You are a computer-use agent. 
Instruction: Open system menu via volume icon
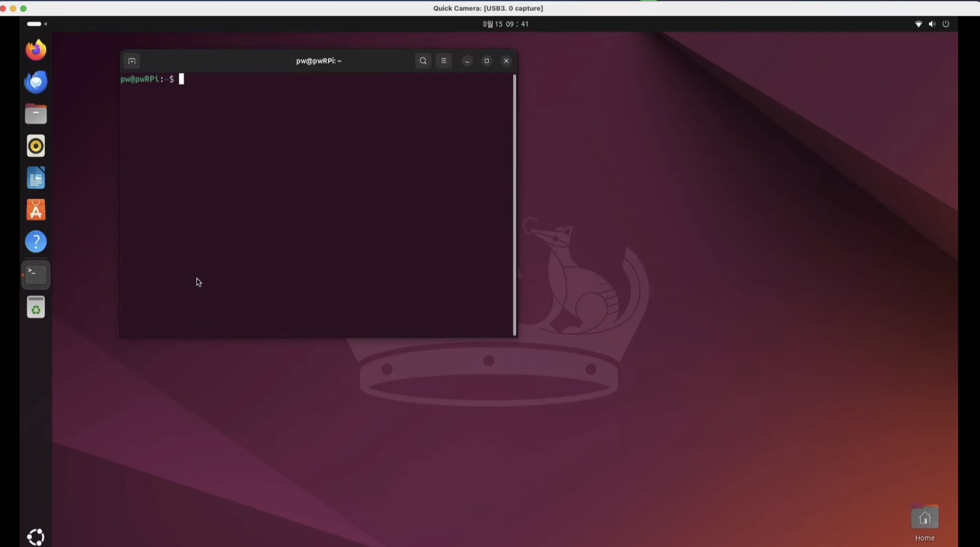coord(932,24)
